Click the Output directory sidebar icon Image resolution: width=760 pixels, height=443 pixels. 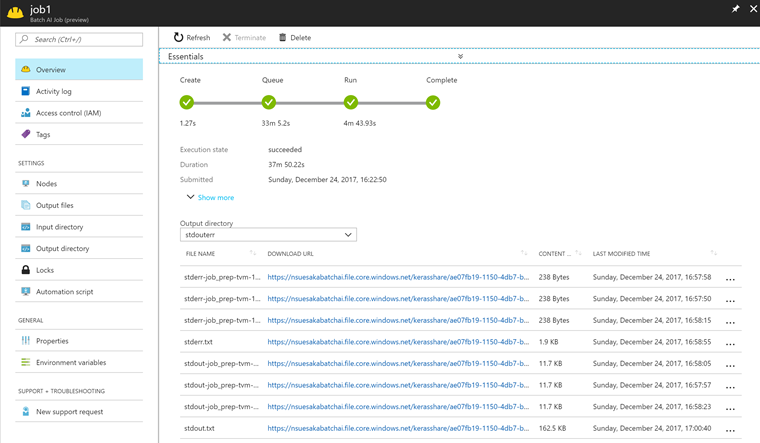26,248
